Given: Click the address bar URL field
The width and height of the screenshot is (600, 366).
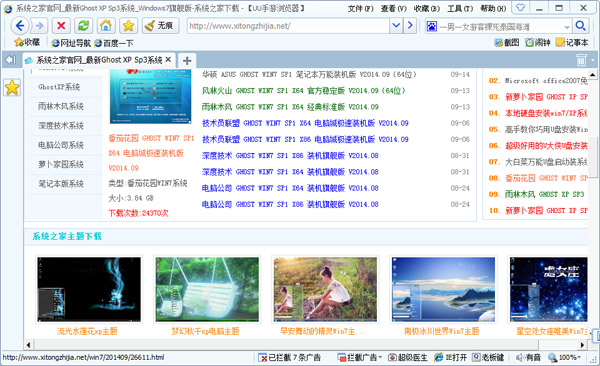Looking at the screenshot, I should [288, 26].
